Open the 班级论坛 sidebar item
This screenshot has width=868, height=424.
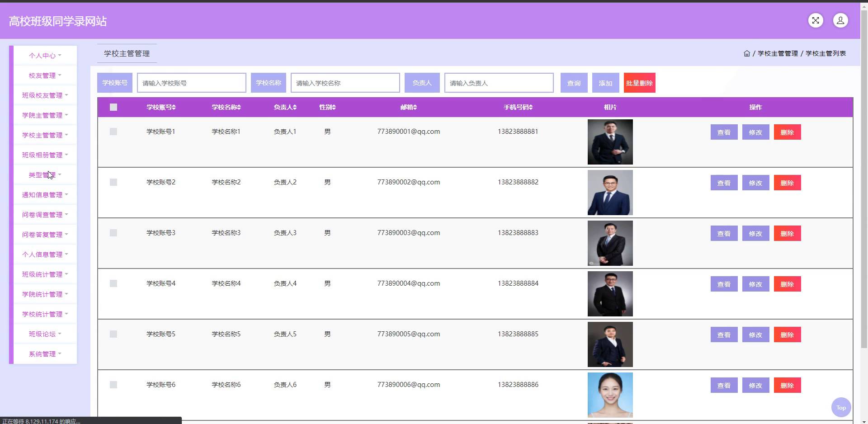[x=45, y=334]
